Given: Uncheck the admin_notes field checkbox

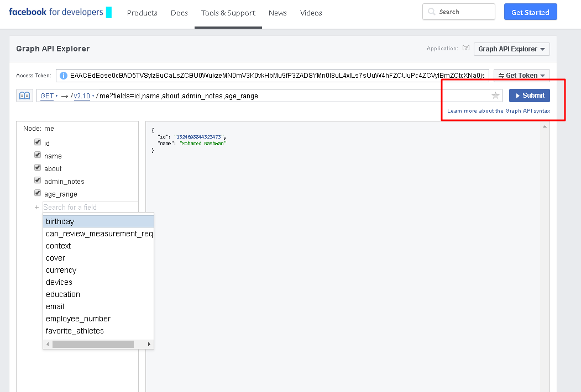Looking at the screenshot, I should pyautogui.click(x=38, y=181).
